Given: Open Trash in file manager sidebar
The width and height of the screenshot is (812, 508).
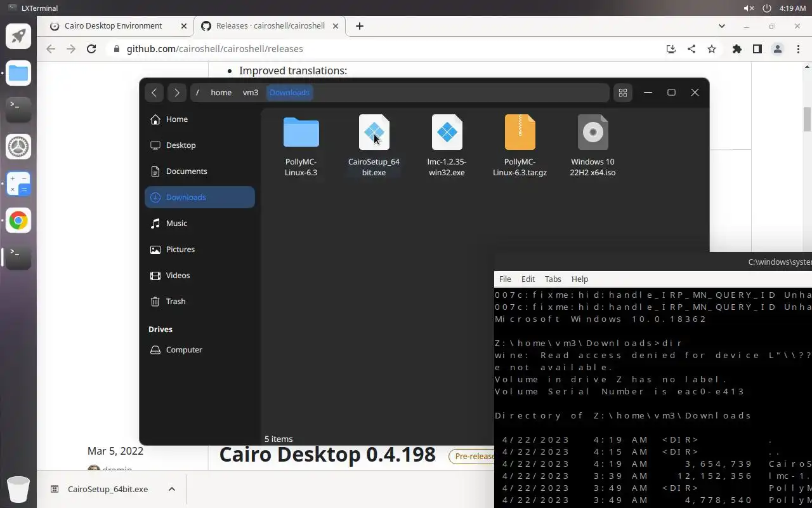Looking at the screenshot, I should point(200,302).
